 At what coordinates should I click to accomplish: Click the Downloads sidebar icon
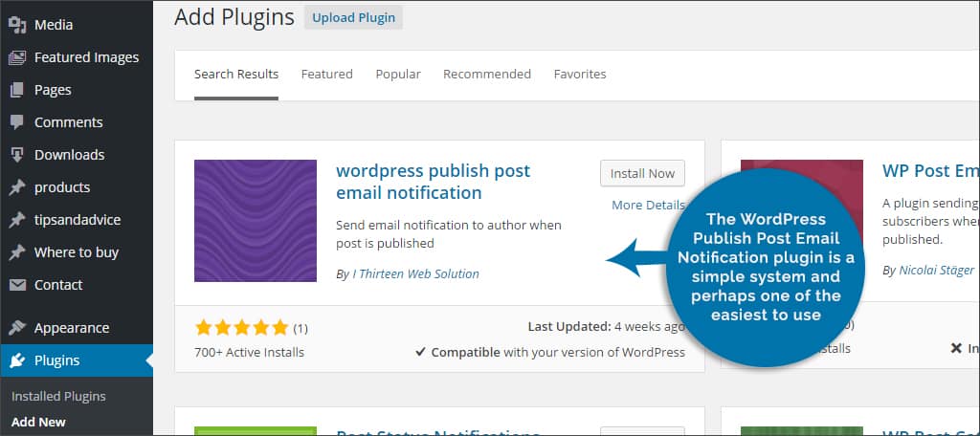tap(17, 155)
